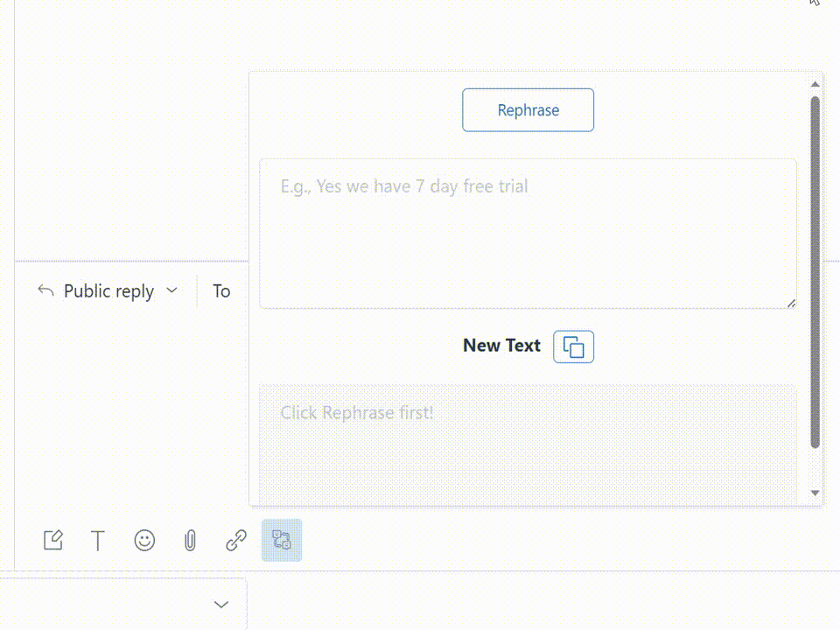
Task: Focus the text input with free trial placeholder
Action: pos(528,234)
